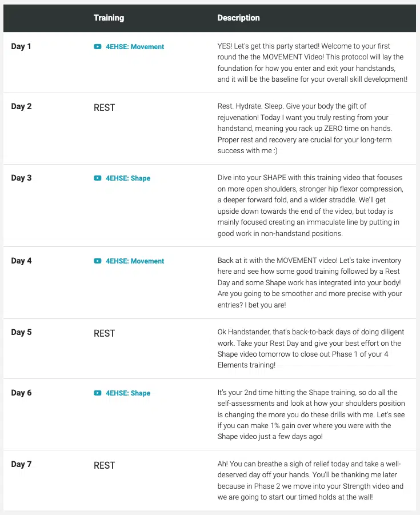
Task: Click the video icon beside Day 3 Shape
Action: [x=98, y=178]
